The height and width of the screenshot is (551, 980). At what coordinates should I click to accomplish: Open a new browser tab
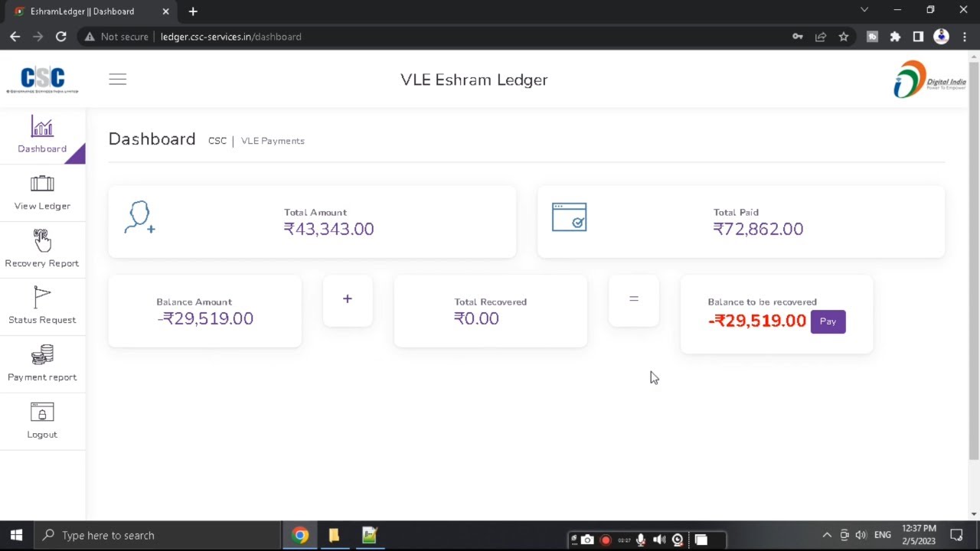point(193,11)
